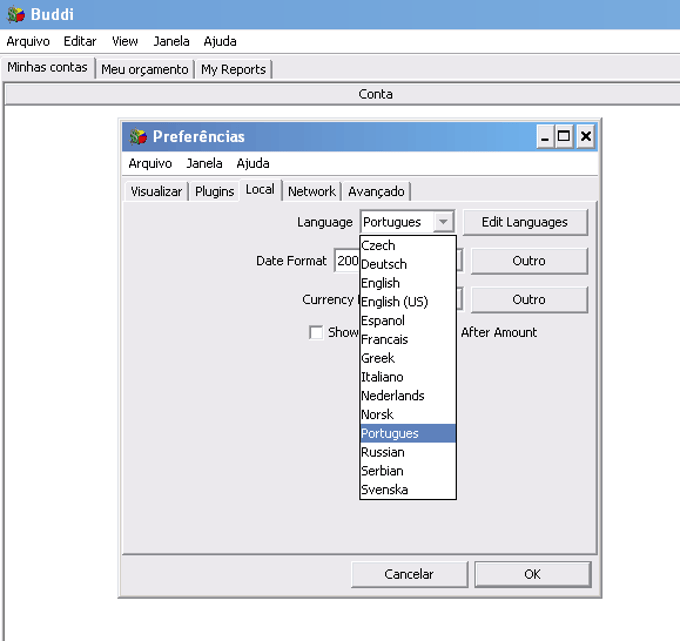
Task: Open the Language dropdown arrow
Action: click(x=443, y=222)
